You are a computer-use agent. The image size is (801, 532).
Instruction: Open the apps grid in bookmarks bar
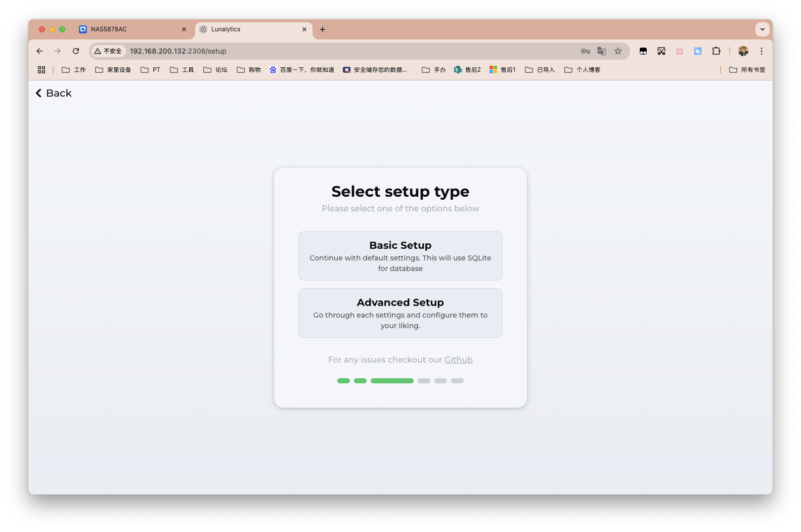41,70
